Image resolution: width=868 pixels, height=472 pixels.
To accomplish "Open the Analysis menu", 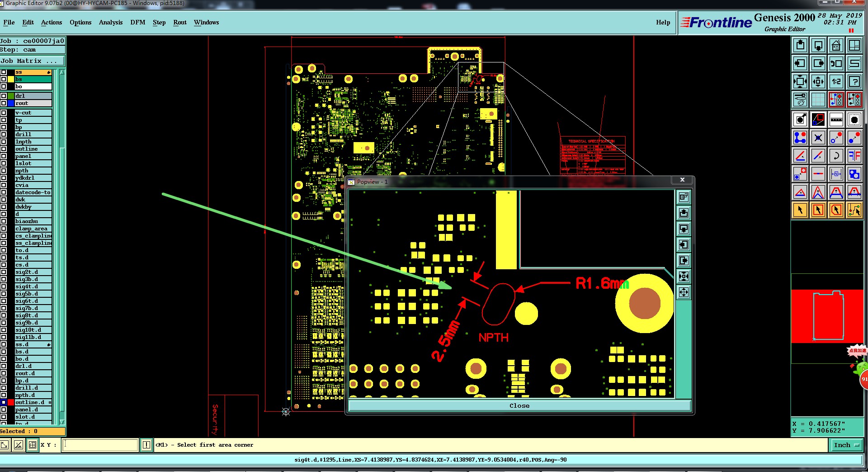I will 111,22.
